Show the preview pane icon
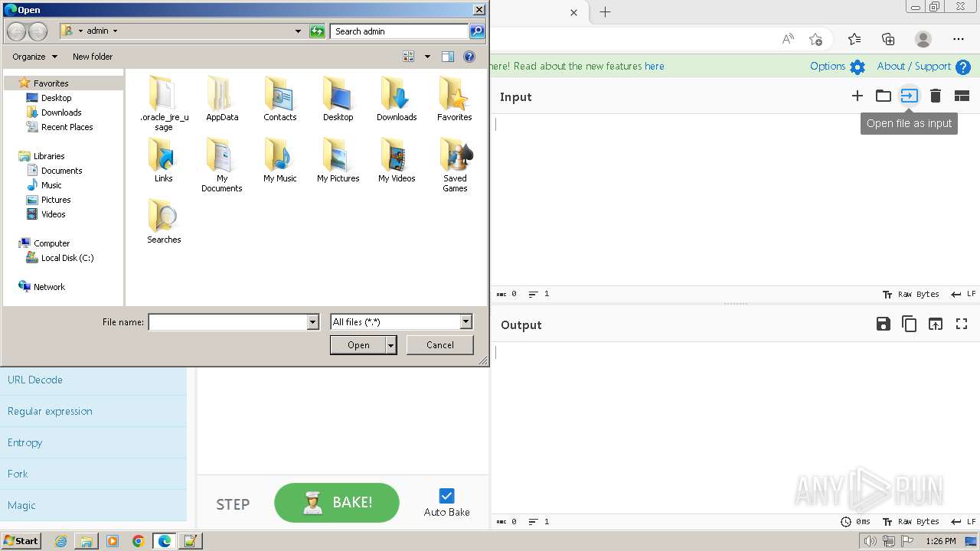980x551 pixels. [448, 57]
